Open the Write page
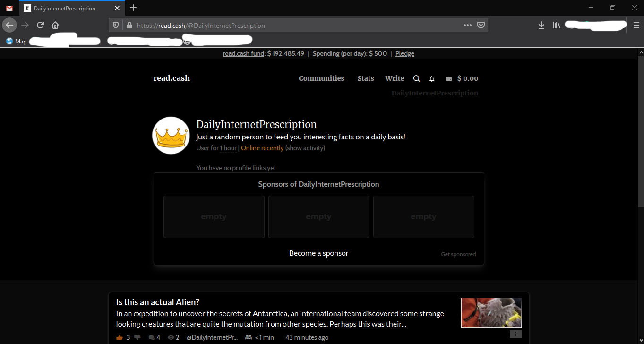The width and height of the screenshot is (644, 344). coord(395,78)
